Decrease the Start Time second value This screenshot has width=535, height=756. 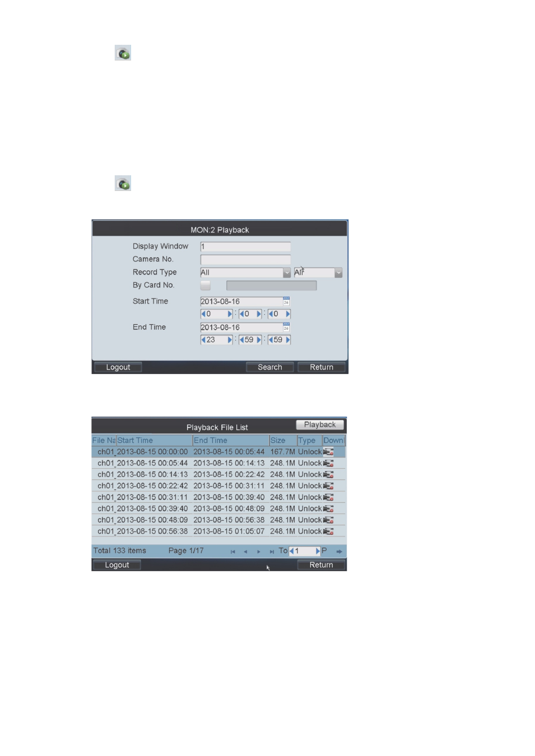click(x=271, y=314)
